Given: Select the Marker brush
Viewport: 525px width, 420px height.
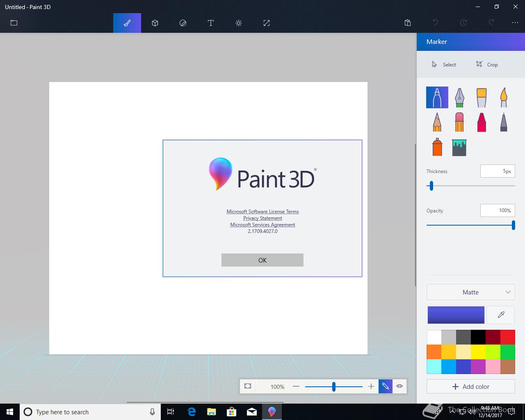Looking at the screenshot, I should [x=437, y=98].
